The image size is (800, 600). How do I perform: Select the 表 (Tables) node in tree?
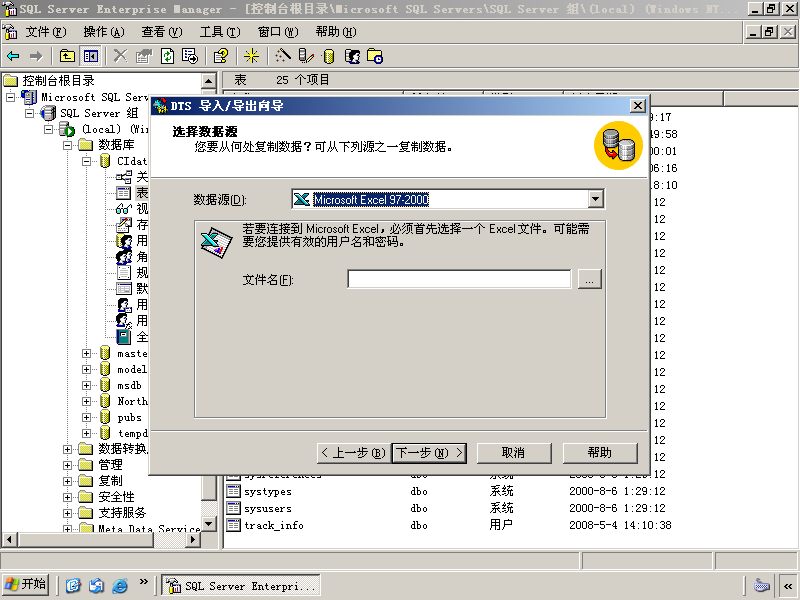tap(142, 193)
